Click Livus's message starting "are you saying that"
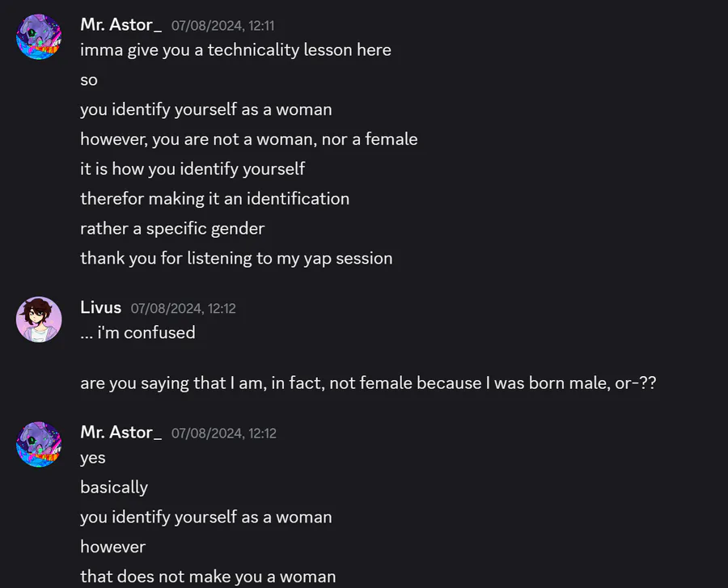The height and width of the screenshot is (588, 728). [x=368, y=383]
